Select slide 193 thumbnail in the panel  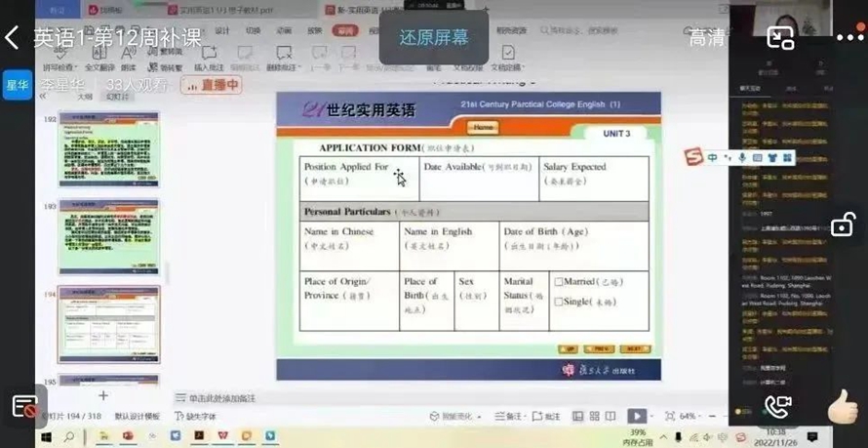pyautogui.click(x=108, y=237)
